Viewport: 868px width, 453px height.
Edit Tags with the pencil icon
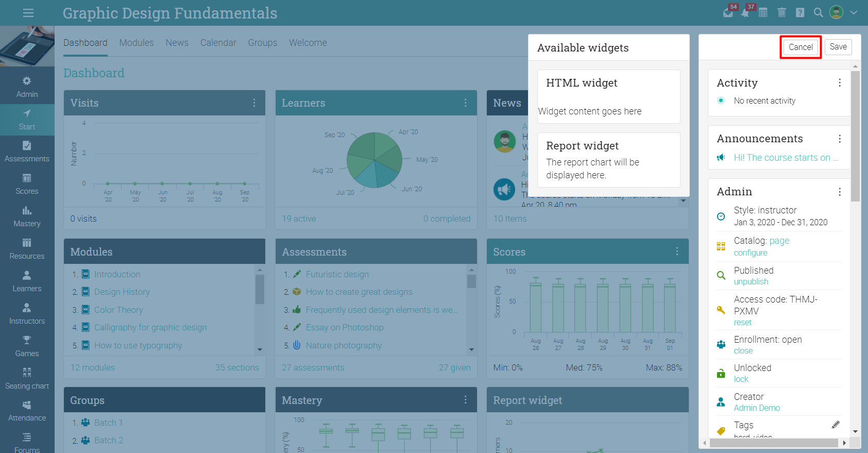pos(836,425)
